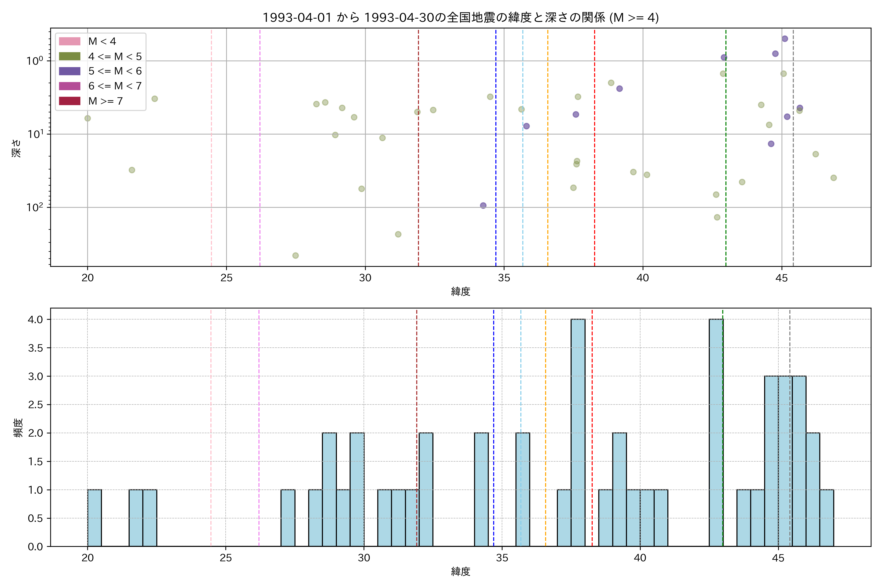The height and width of the screenshot is (588, 882).
Task: Click the 頻度 y-axis label
Action: coord(18,428)
